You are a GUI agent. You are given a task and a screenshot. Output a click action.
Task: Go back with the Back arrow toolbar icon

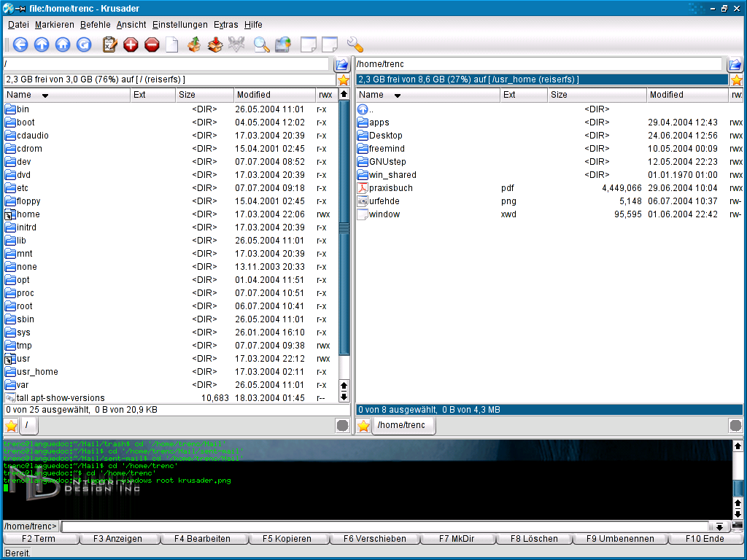(20, 44)
